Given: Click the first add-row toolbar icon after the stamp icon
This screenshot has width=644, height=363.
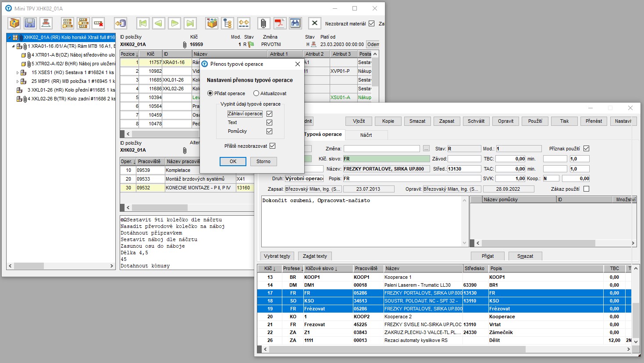Looking at the screenshot, I should pos(67,23).
